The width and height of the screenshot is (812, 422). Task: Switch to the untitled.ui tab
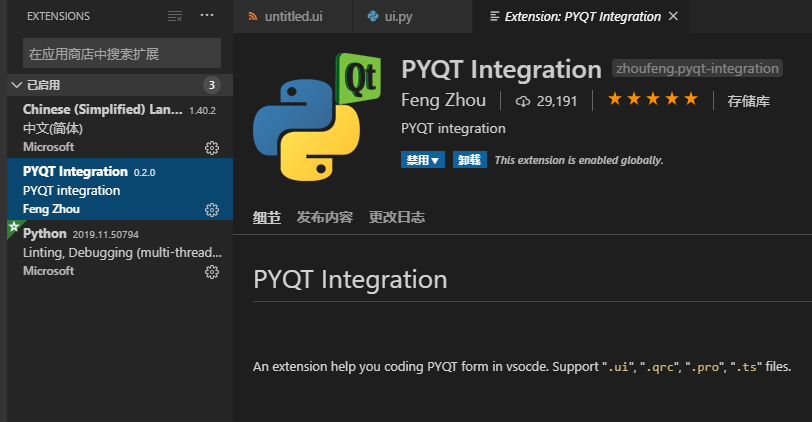click(287, 17)
